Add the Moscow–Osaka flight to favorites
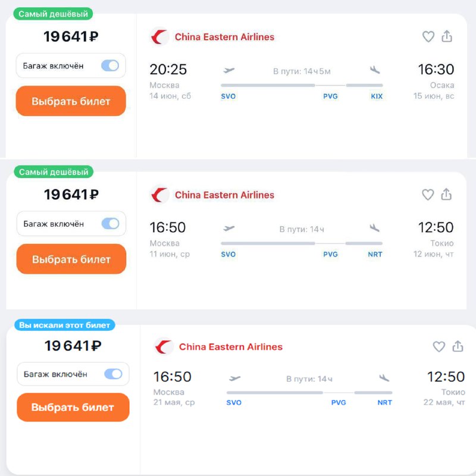The height and width of the screenshot is (476, 476). click(428, 37)
